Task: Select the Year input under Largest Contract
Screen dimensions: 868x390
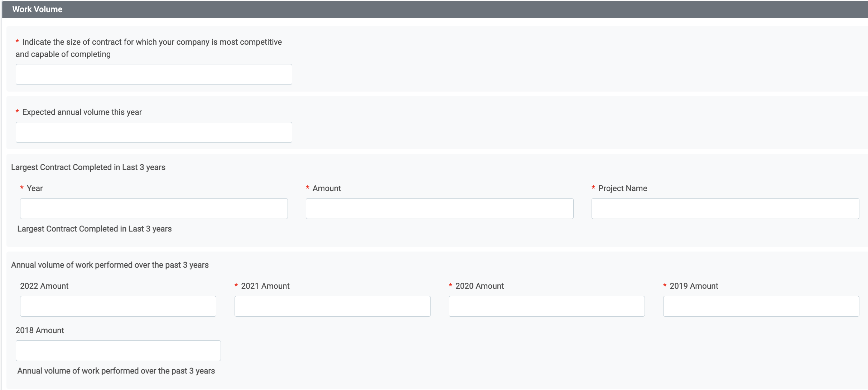Action: [x=154, y=209]
